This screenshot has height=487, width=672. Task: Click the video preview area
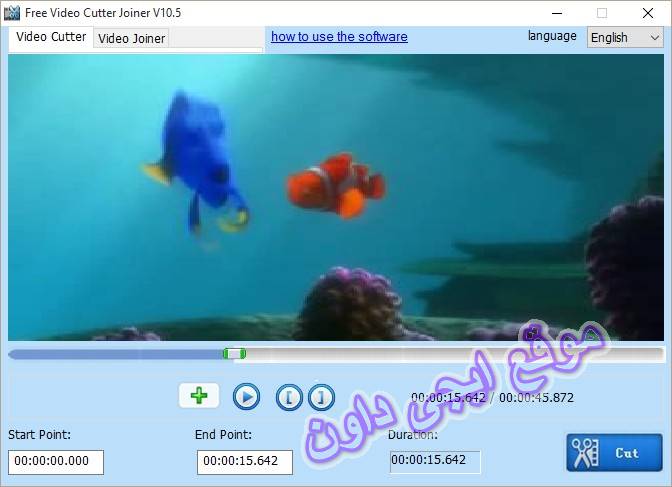click(x=336, y=198)
